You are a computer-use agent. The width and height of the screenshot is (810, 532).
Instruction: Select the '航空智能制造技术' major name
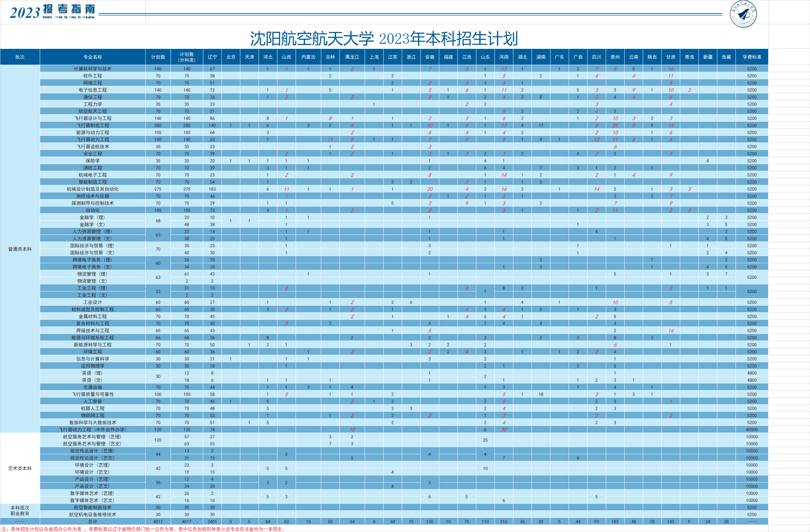click(93, 507)
